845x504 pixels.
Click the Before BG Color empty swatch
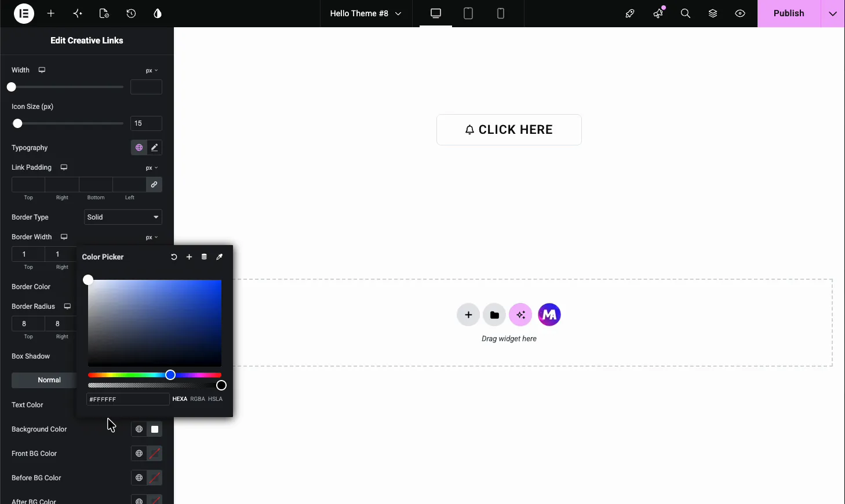154,478
